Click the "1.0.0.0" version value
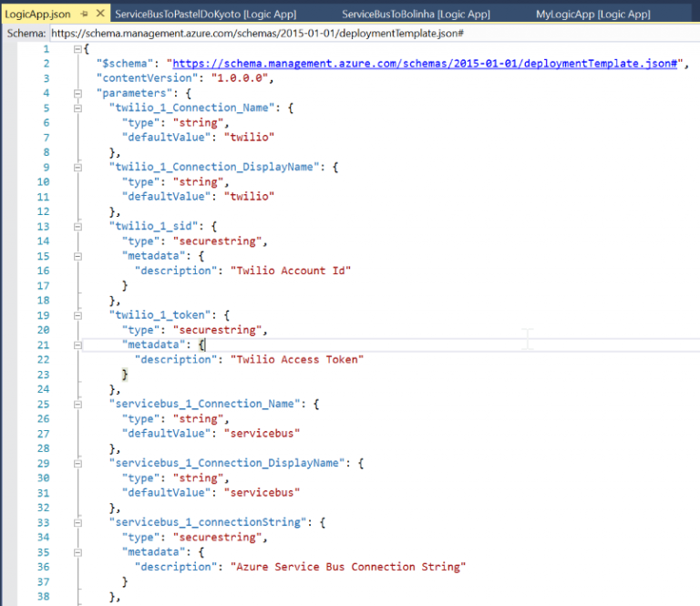700x606 pixels. tap(240, 78)
